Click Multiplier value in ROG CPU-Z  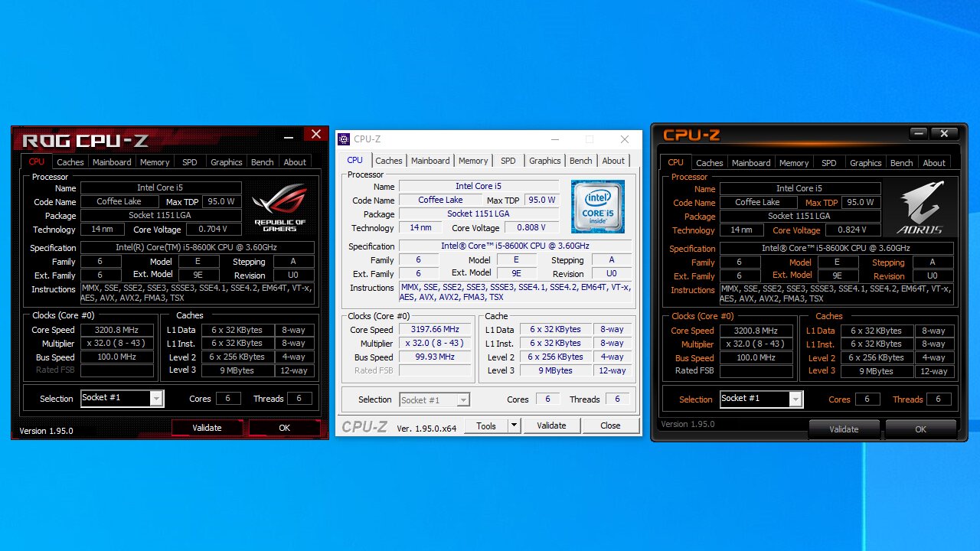tap(116, 344)
